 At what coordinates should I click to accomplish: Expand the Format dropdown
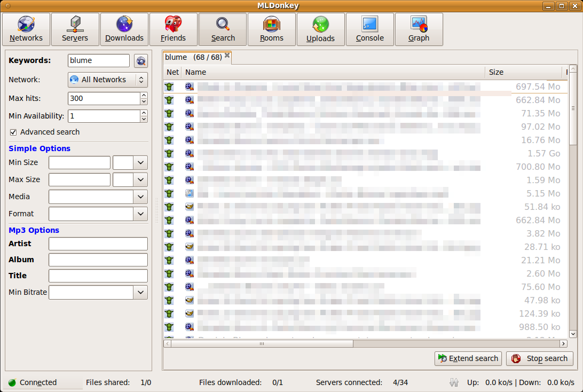point(140,214)
